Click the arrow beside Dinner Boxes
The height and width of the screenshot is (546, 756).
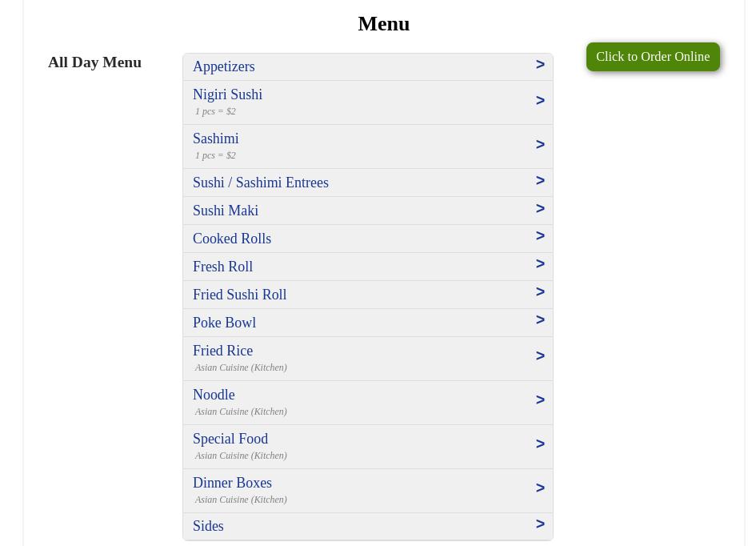pos(540,488)
